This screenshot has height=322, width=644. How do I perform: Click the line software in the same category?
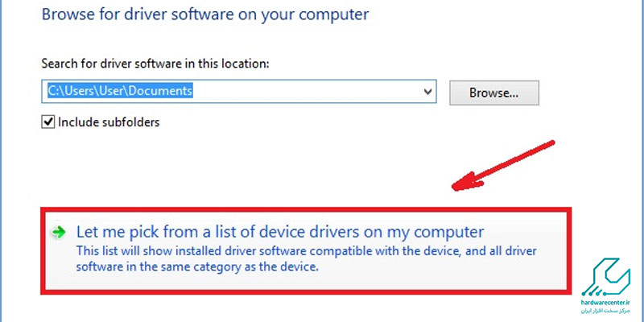point(197,266)
